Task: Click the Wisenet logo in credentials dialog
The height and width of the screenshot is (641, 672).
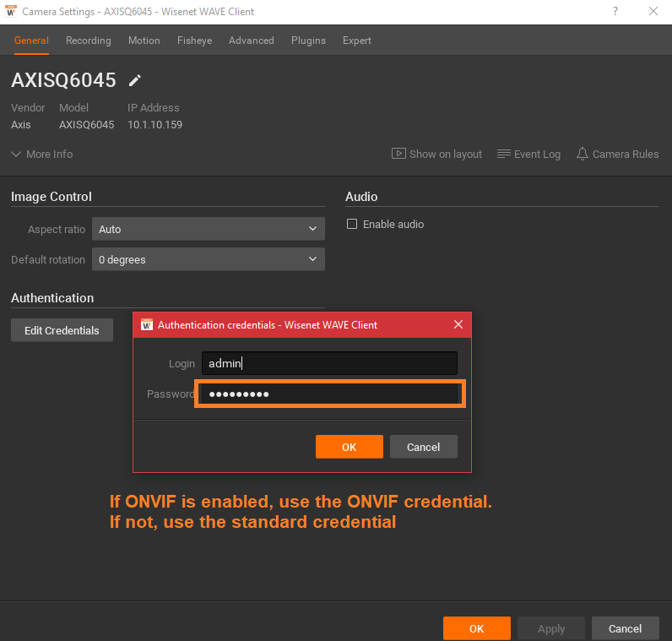Action: coord(147,324)
